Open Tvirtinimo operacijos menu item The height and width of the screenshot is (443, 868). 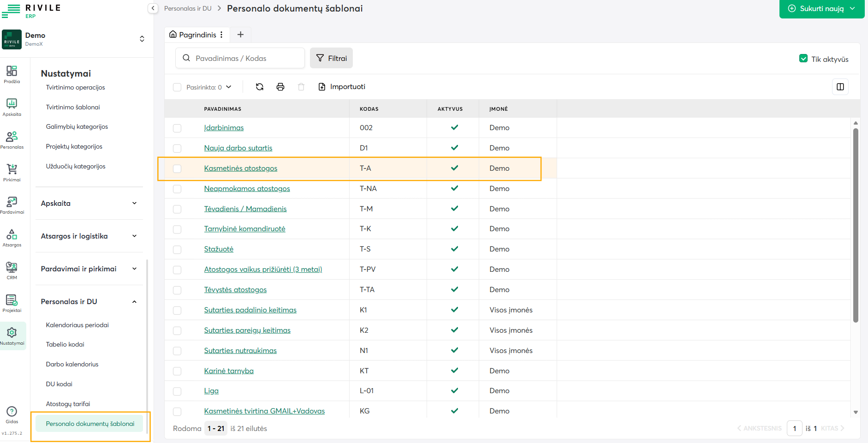tap(75, 87)
